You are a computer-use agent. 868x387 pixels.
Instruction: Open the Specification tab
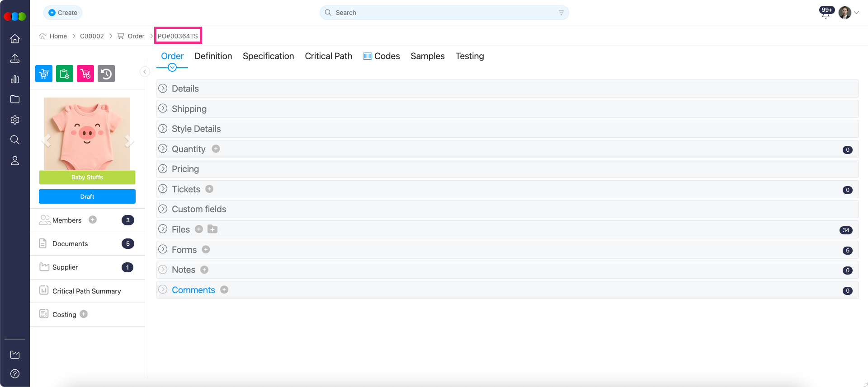(x=268, y=56)
